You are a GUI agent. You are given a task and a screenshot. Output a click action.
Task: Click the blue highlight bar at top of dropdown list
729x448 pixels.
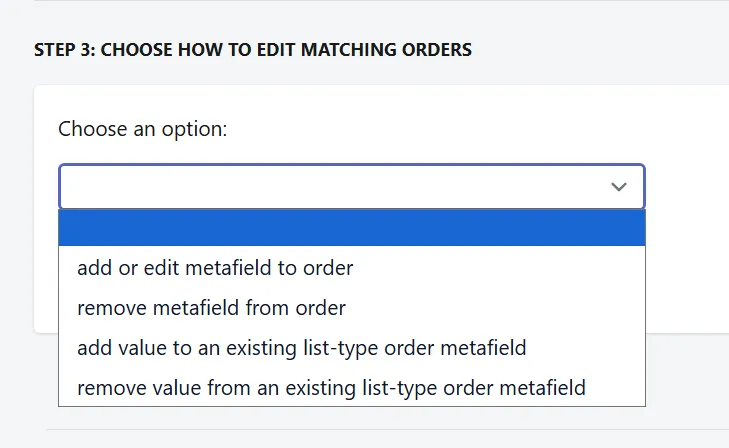click(x=352, y=228)
